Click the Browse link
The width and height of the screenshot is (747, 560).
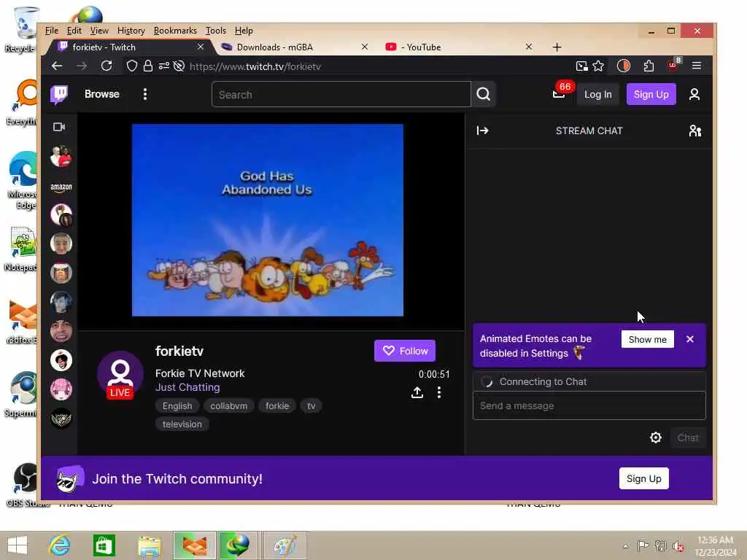102,94
